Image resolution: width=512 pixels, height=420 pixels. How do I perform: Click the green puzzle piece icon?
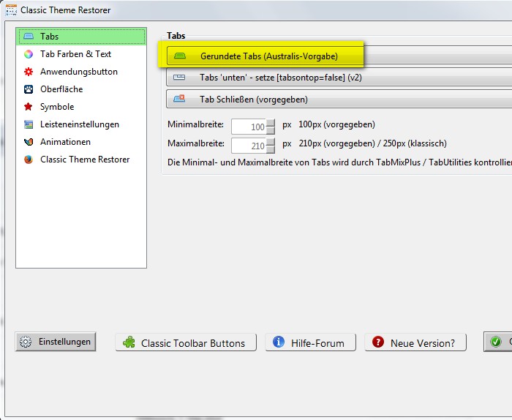pyautogui.click(x=129, y=342)
